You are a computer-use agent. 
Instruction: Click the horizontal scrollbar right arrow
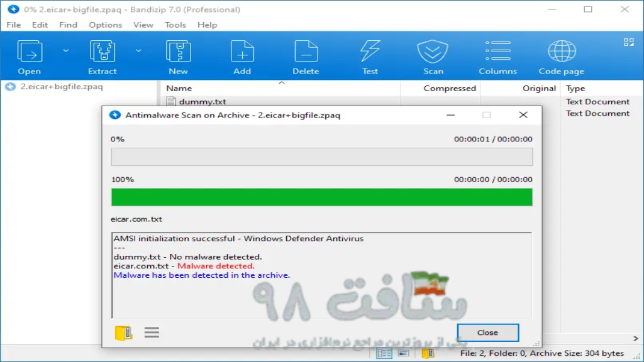[636, 339]
